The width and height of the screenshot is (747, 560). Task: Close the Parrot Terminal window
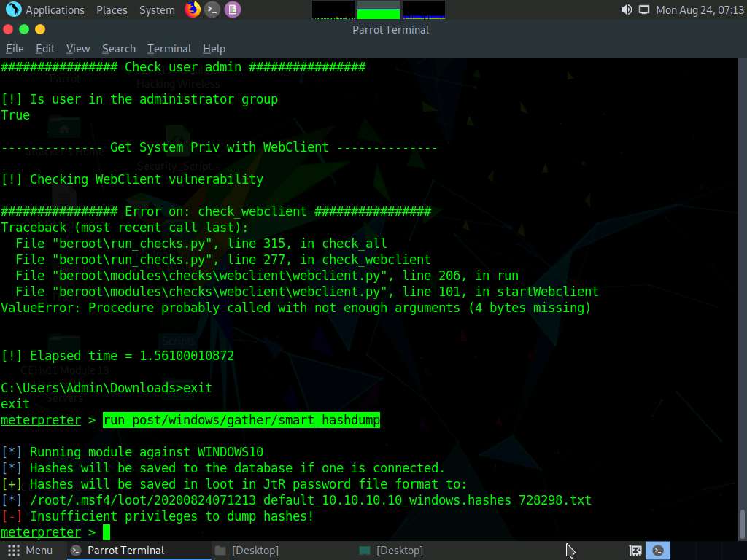7,29
